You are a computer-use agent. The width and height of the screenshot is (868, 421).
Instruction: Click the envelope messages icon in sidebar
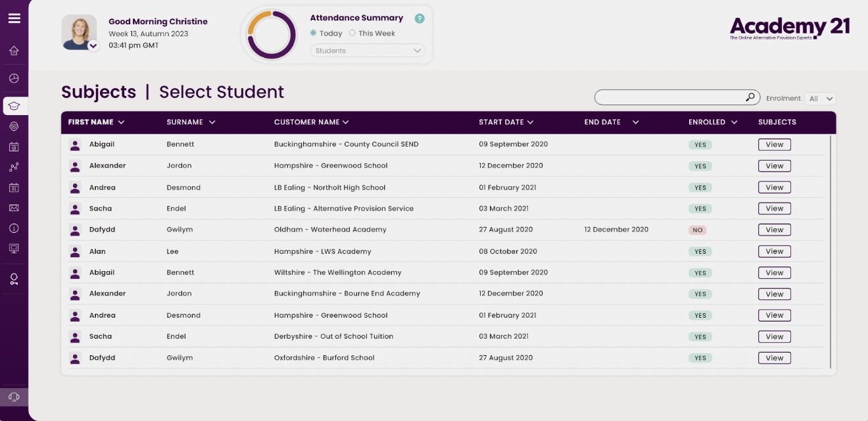[x=14, y=208]
